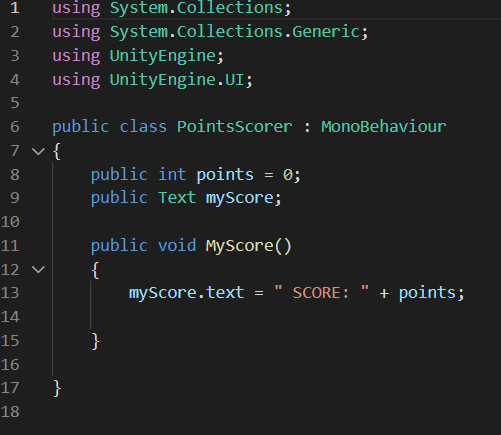The height and width of the screenshot is (435, 501).
Task: Click the closing brace on line 17
Action: click(x=57, y=388)
